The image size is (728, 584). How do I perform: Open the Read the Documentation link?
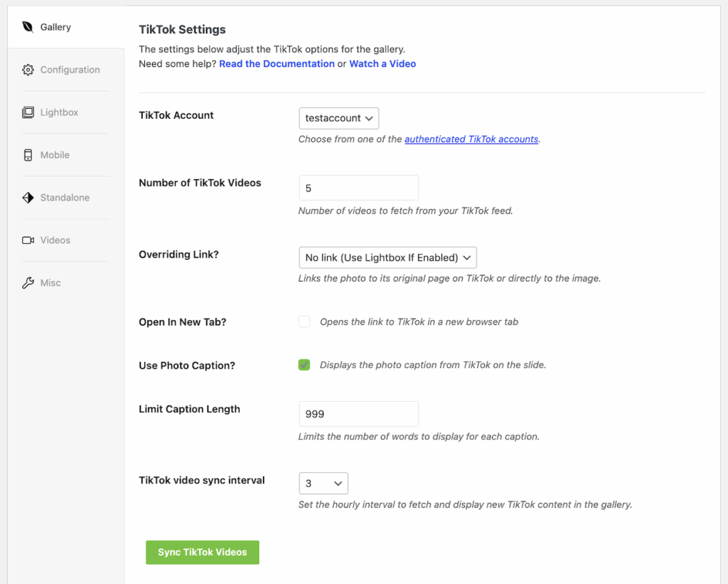click(x=277, y=64)
